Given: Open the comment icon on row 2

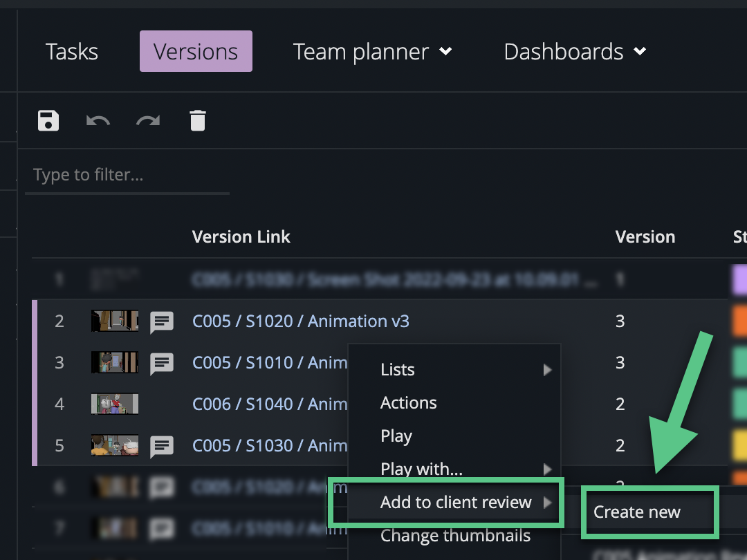Looking at the screenshot, I should 161,322.
